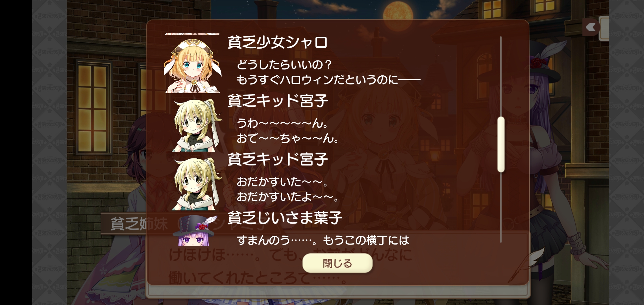Image resolution: width=644 pixels, height=305 pixels.
Task: Tap Miyako's portrait beside おだかすいた line
Action: click(x=196, y=184)
